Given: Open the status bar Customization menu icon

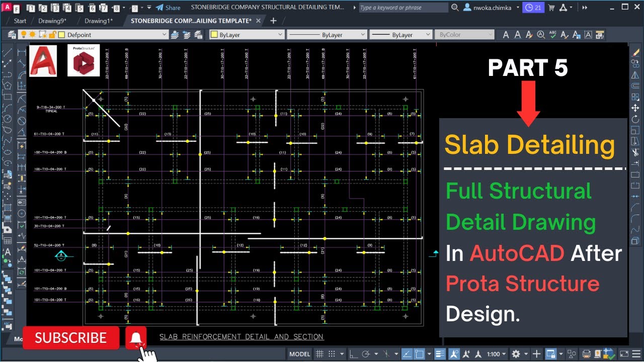Looking at the screenshot, I should (x=636, y=354).
